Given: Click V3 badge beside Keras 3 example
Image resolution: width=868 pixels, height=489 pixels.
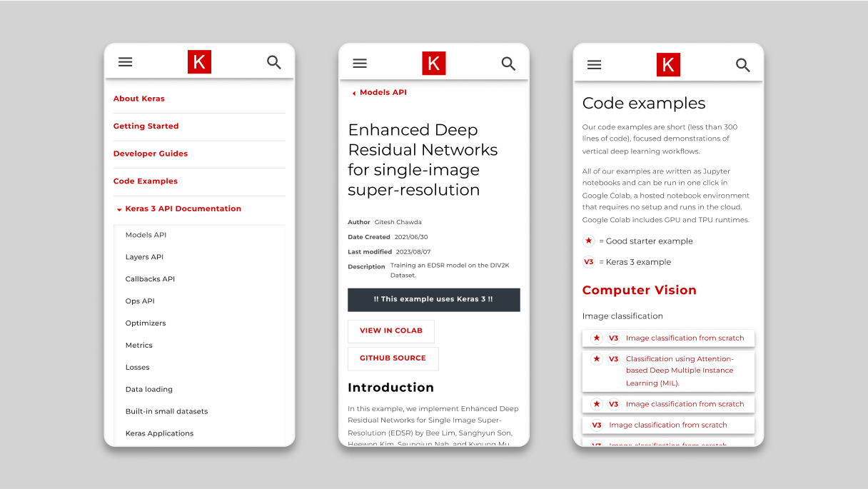Looking at the screenshot, I should pyautogui.click(x=589, y=262).
